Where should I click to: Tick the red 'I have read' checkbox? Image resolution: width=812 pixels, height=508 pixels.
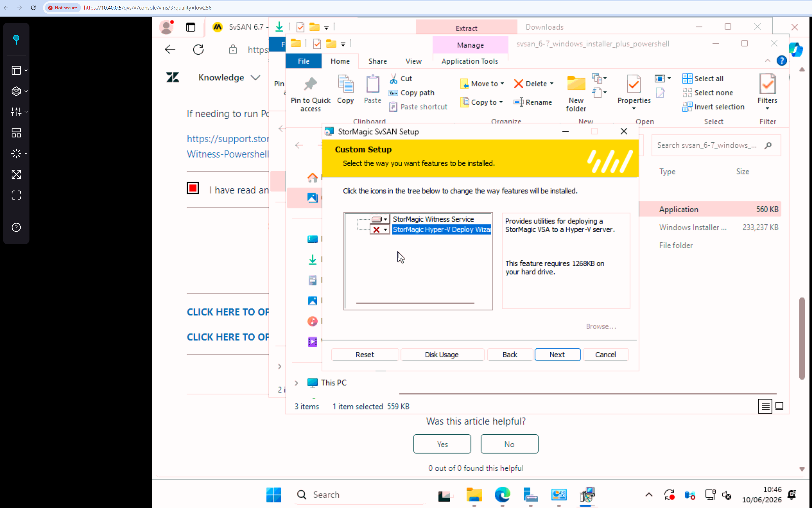pyautogui.click(x=193, y=188)
